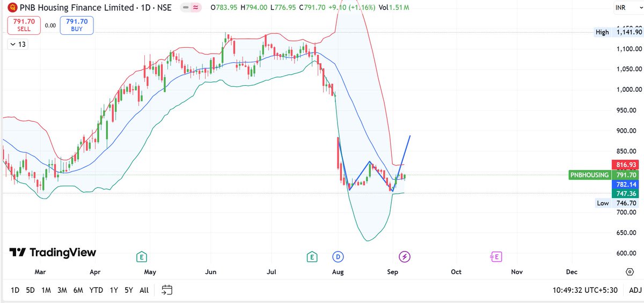Click the 1,000.00 price axis label
Screen dimensions: 644x303
pos(628,90)
